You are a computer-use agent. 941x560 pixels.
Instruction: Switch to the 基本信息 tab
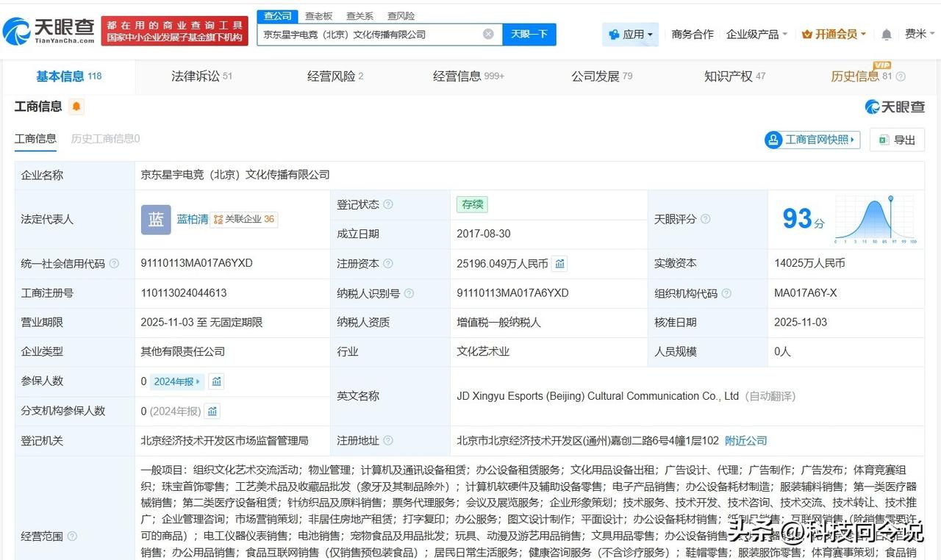coord(68,76)
